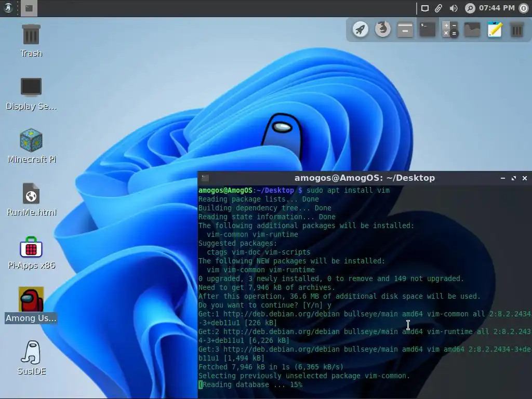Screen dimensions: 532x399
Task: Close the terminal window
Action: click(525, 178)
